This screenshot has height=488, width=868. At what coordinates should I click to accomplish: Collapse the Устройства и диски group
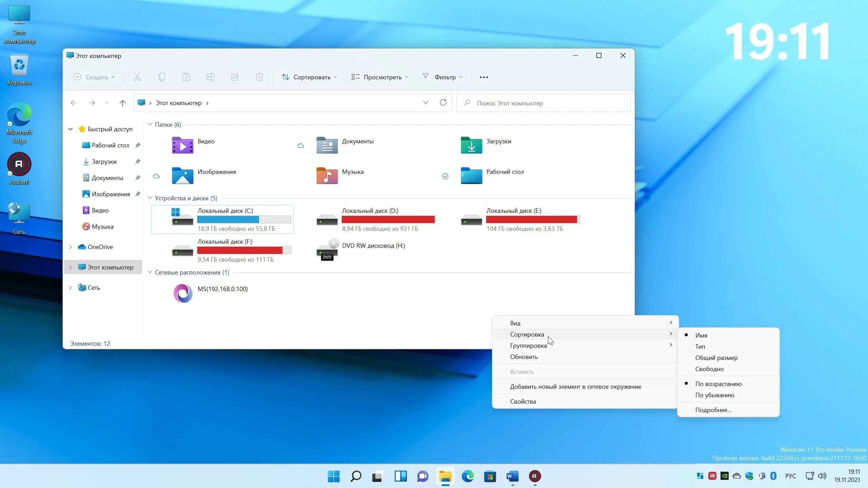(150, 198)
